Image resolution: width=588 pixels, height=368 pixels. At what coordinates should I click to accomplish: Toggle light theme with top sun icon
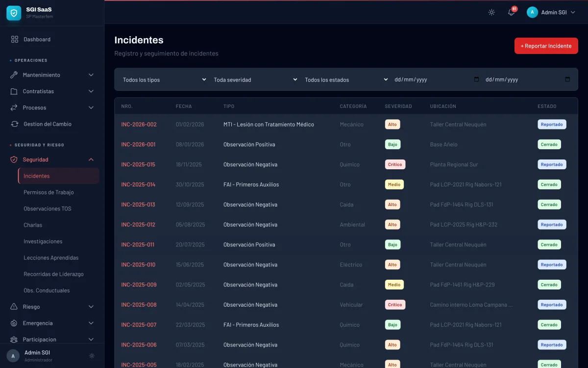click(x=491, y=12)
